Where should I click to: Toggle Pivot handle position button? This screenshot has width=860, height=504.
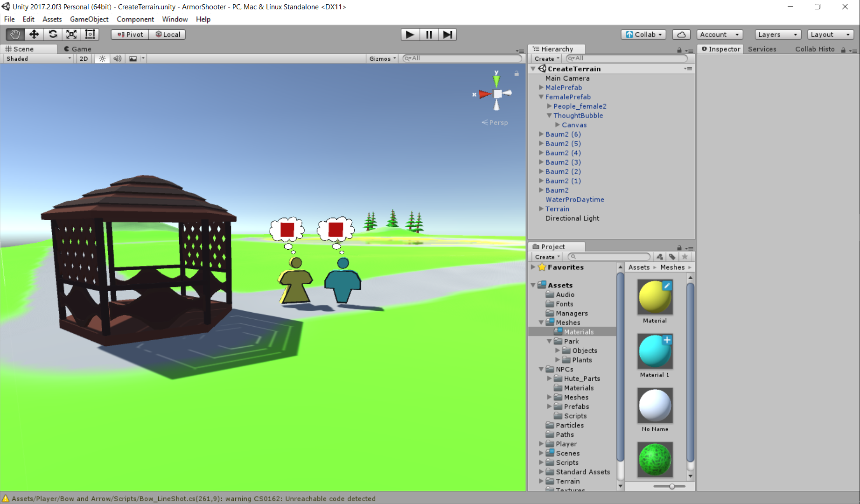[x=130, y=35]
